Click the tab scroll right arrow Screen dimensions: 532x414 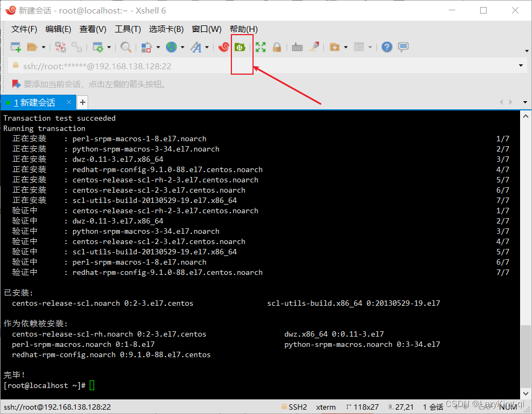[x=510, y=102]
